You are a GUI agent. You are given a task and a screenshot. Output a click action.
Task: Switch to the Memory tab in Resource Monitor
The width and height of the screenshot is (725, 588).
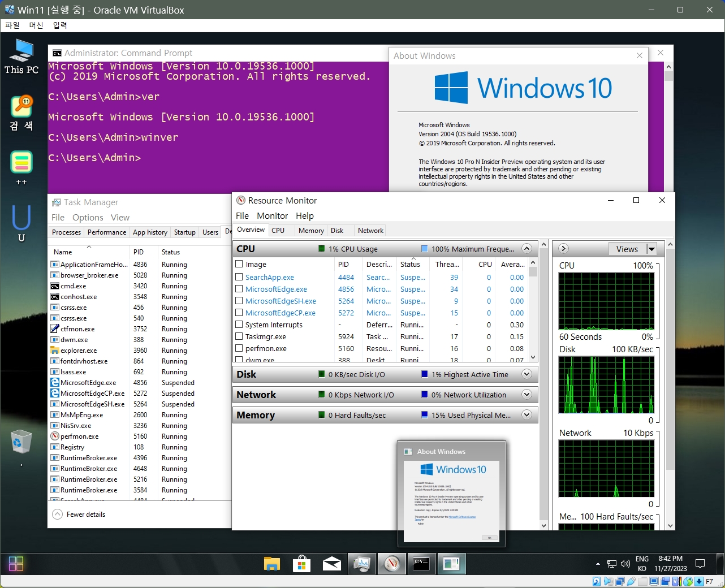click(311, 231)
